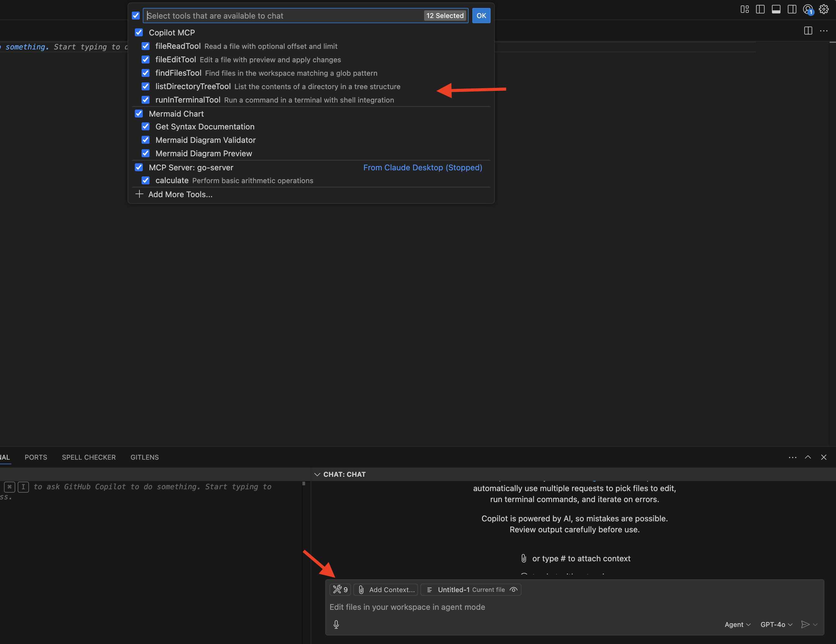Open the Agent mode dropdown
The width and height of the screenshot is (836, 644).
pyautogui.click(x=737, y=624)
